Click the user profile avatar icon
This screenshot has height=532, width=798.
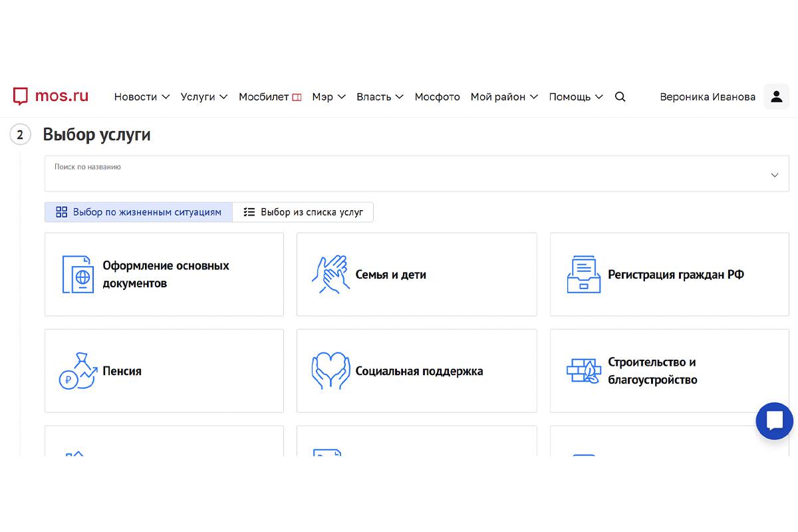point(776,97)
